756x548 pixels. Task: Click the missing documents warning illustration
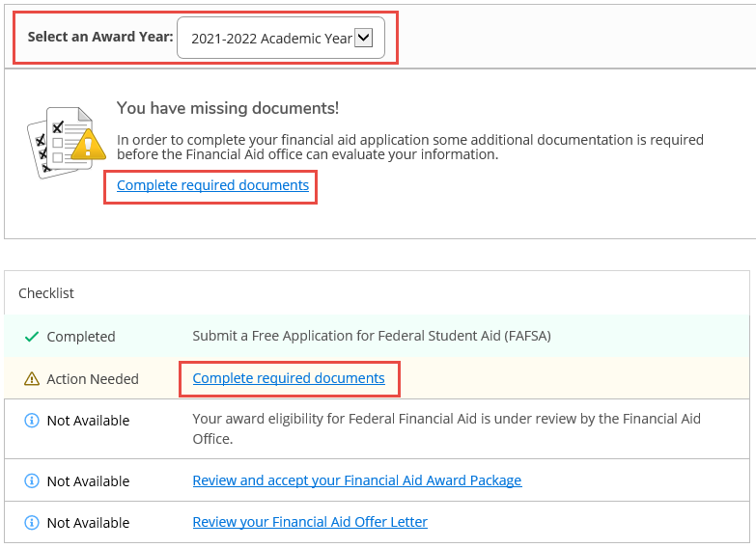point(66,143)
